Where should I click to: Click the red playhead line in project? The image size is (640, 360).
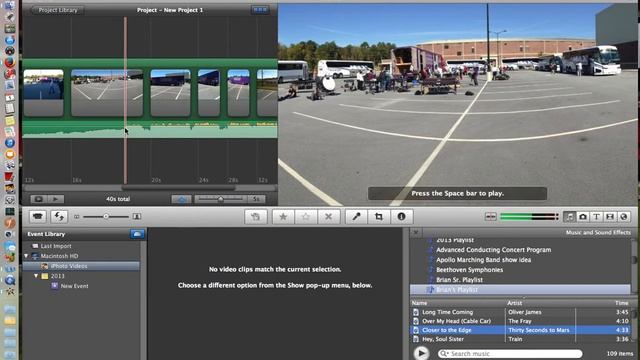(125, 100)
